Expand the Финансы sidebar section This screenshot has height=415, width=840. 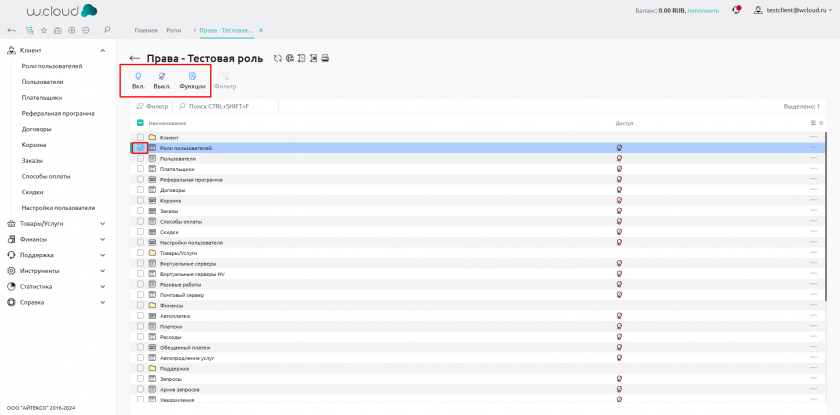coord(103,239)
